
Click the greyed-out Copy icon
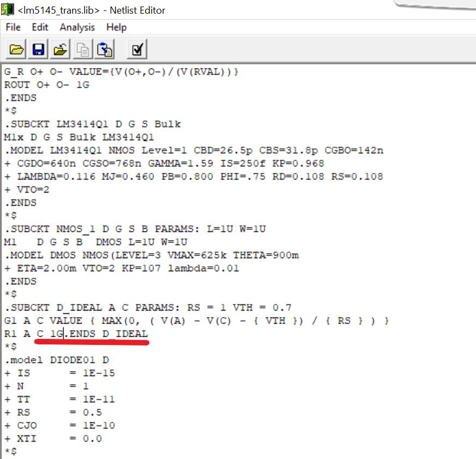(x=82, y=49)
